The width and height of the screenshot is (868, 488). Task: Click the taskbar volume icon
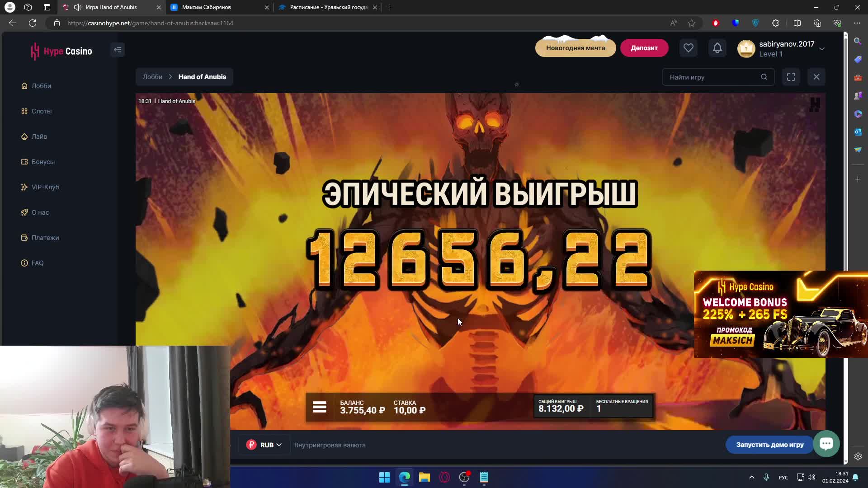[811, 477]
